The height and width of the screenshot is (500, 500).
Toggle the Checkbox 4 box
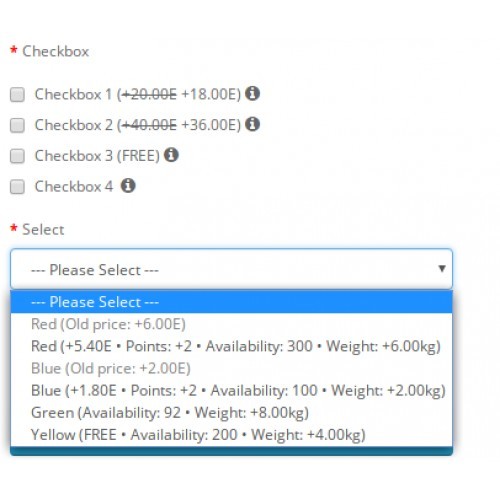tap(17, 187)
